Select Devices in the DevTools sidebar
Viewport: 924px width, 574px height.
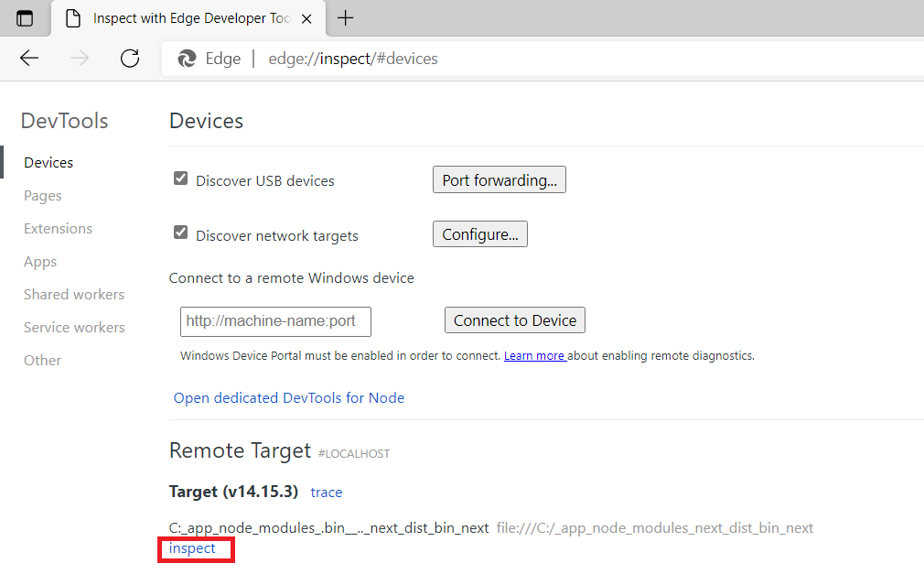(48, 162)
